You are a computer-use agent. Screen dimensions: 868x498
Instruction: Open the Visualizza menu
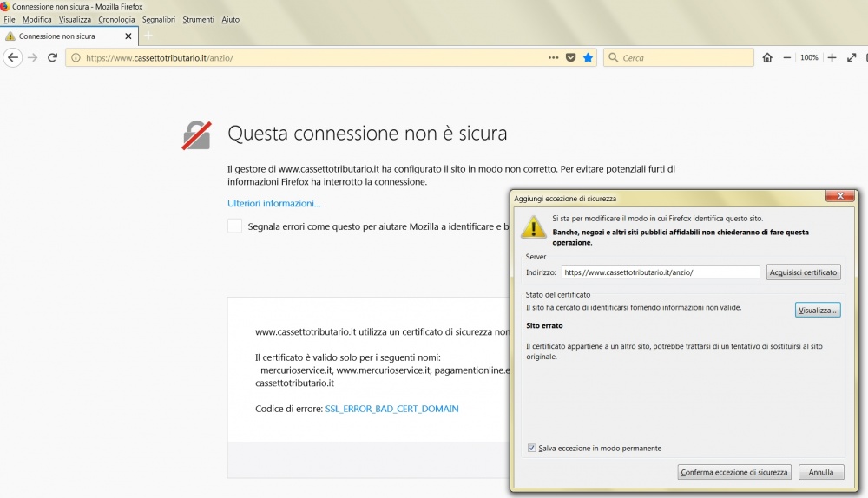click(75, 19)
